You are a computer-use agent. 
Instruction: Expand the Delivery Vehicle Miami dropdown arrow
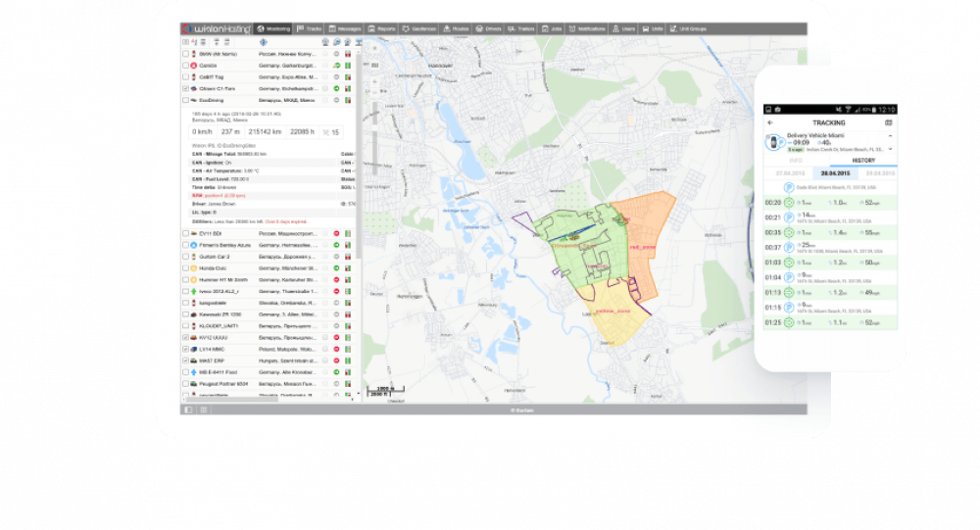pyautogui.click(x=890, y=148)
